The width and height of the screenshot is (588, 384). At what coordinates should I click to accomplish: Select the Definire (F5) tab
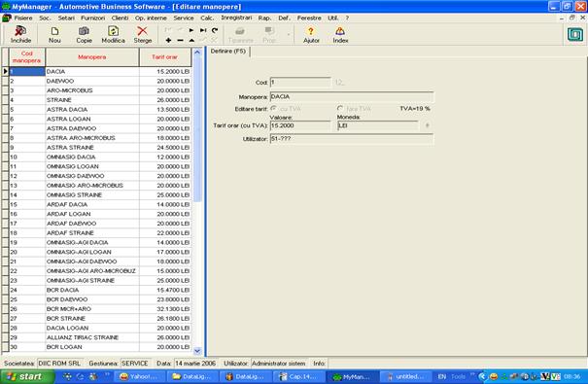pos(228,51)
